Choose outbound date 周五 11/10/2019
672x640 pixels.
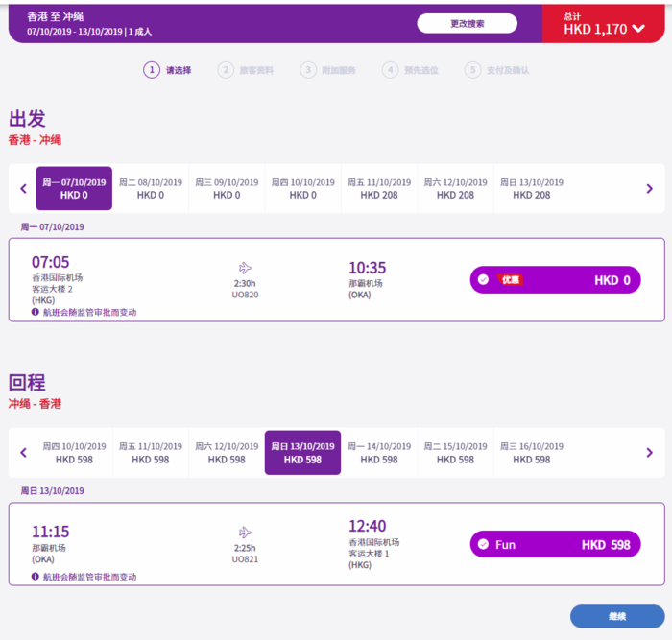pos(378,188)
